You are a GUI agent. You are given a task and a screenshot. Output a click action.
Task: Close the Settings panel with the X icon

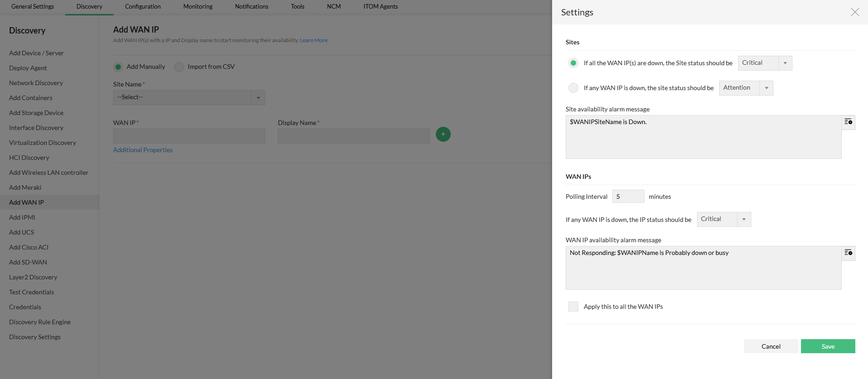pyautogui.click(x=854, y=12)
